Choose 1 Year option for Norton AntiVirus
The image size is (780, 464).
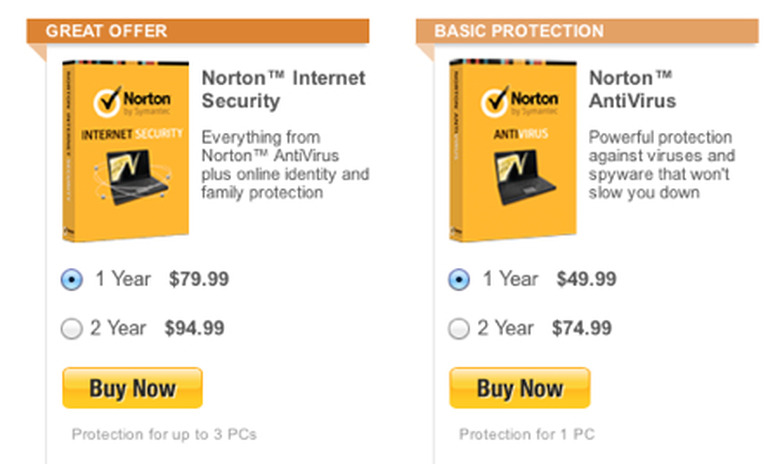[x=459, y=280]
